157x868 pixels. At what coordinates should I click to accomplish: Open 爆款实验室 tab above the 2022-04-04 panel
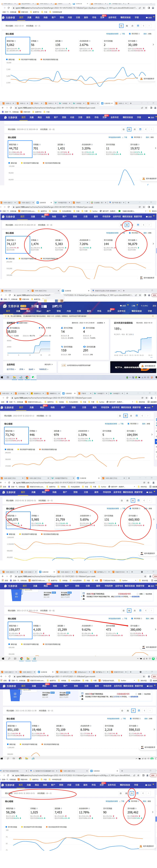(127, 217)
